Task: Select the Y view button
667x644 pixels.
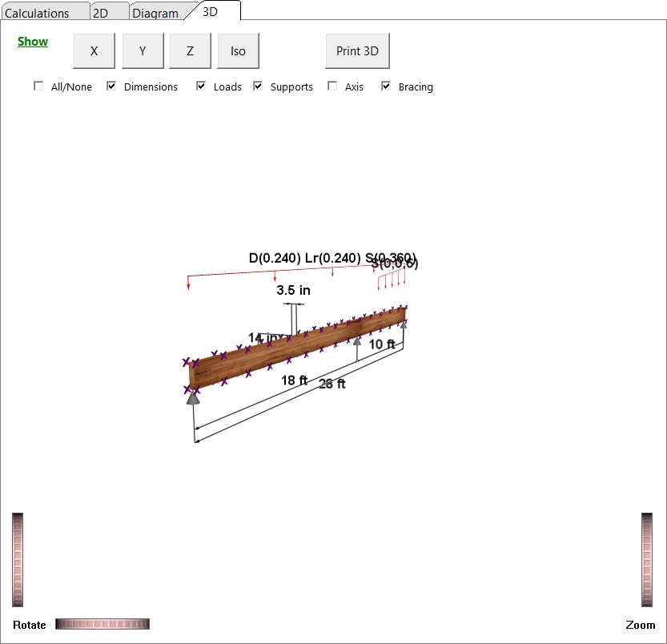Action: [142, 50]
